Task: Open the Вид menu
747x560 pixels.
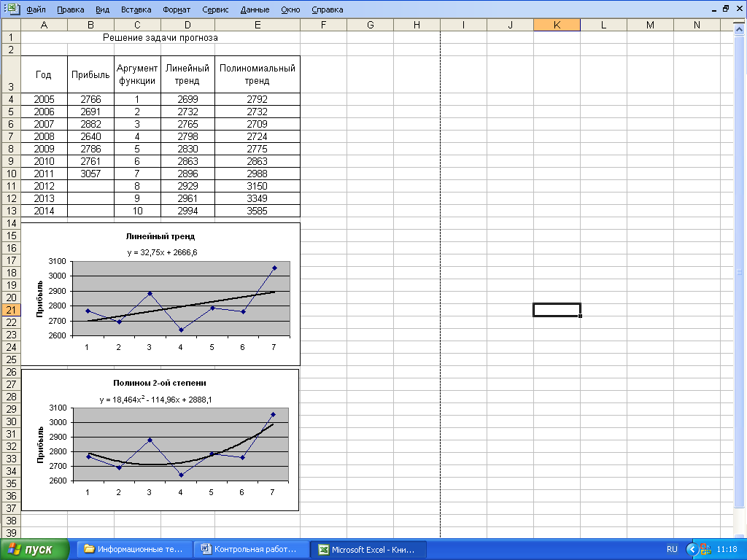Action: (102, 9)
